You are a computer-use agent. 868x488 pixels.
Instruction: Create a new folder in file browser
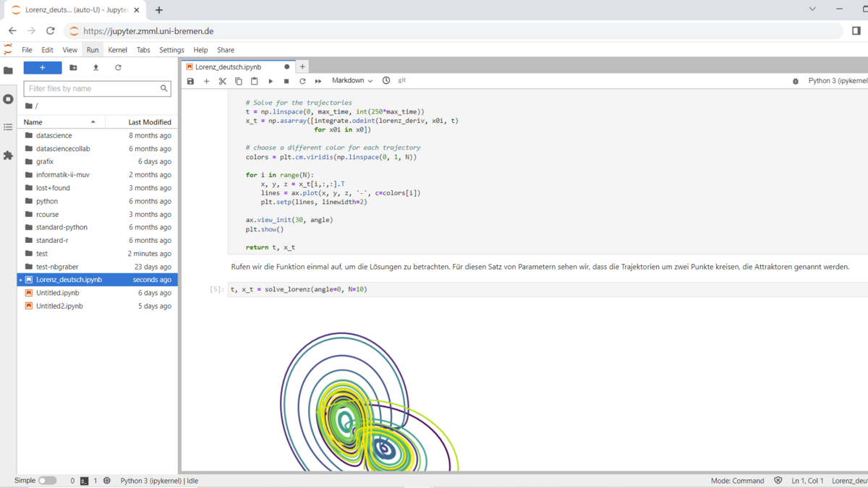click(x=73, y=67)
